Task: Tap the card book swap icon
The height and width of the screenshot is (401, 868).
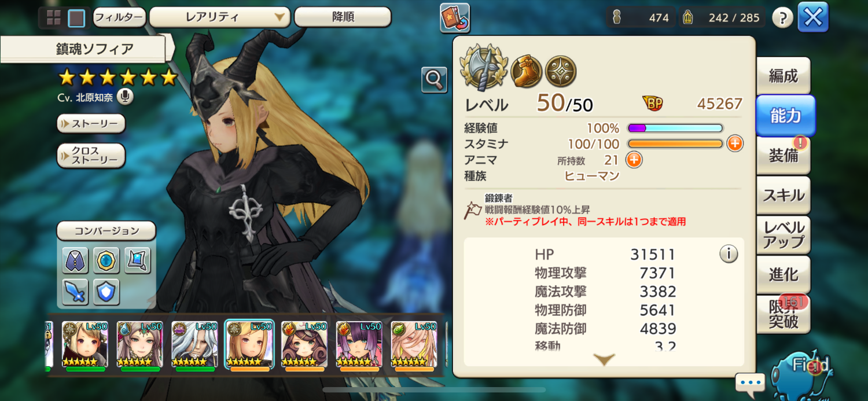Action: click(455, 18)
